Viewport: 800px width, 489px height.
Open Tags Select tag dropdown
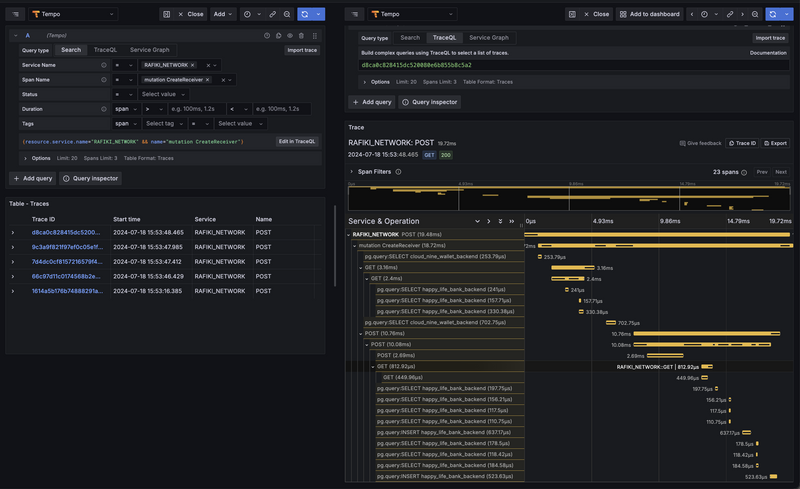[164, 124]
